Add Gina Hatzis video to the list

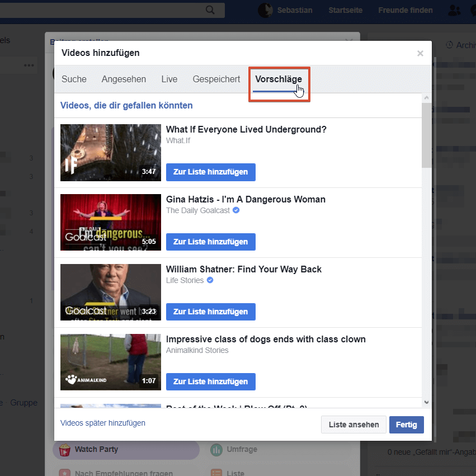(211, 242)
